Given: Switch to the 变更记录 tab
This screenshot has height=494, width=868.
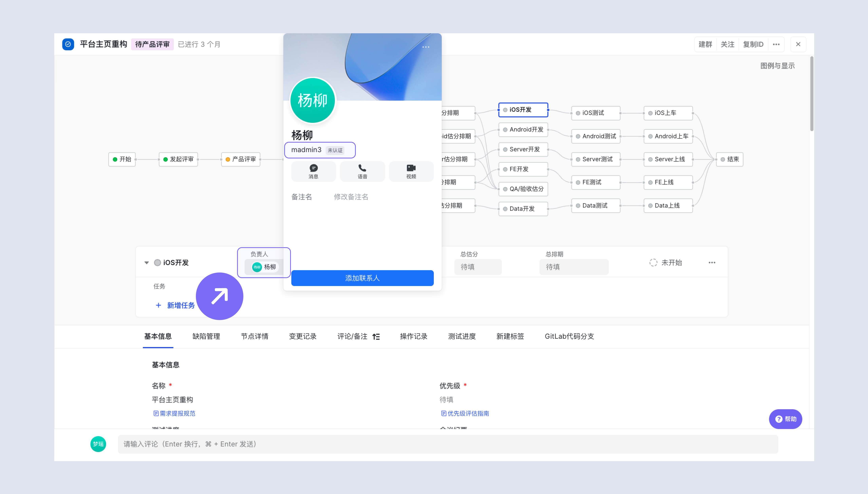Looking at the screenshot, I should tap(303, 336).
